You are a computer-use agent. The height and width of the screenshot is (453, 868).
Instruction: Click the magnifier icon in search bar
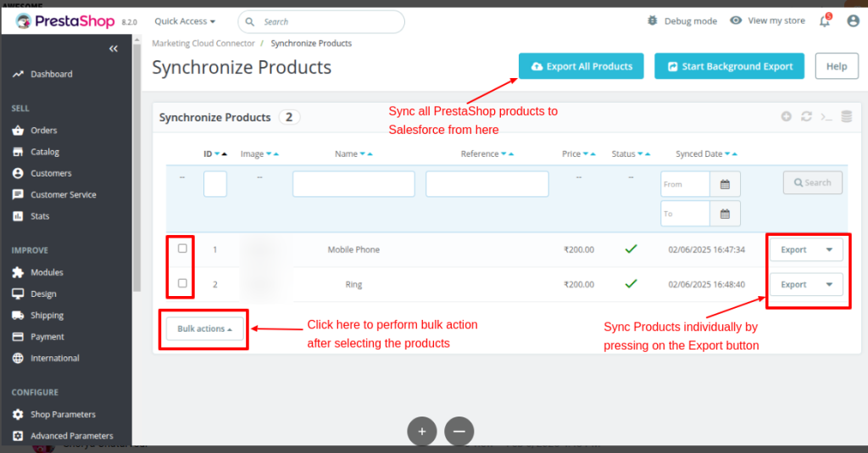tap(250, 21)
